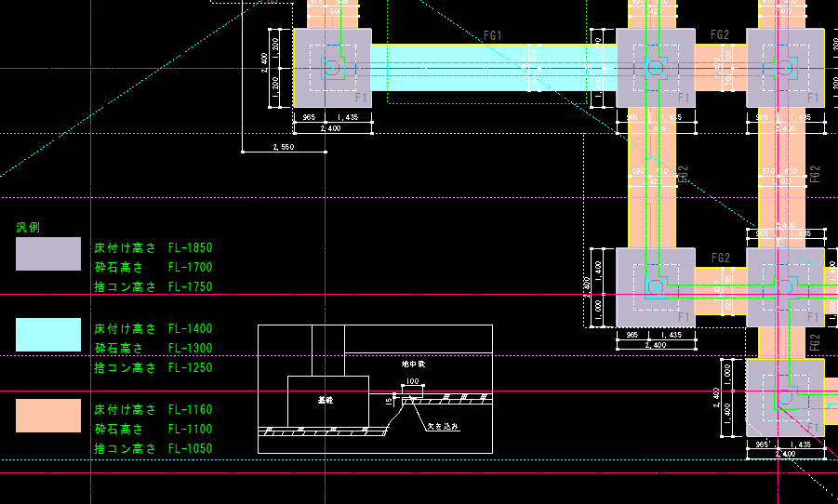The width and height of the screenshot is (838, 504).
Task: Select the legend line '床付け高さ FL-1400'
Action: tap(153, 328)
